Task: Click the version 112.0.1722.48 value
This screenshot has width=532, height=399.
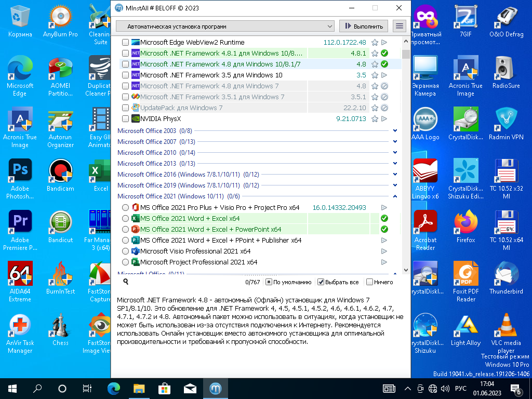Action: tap(345, 43)
